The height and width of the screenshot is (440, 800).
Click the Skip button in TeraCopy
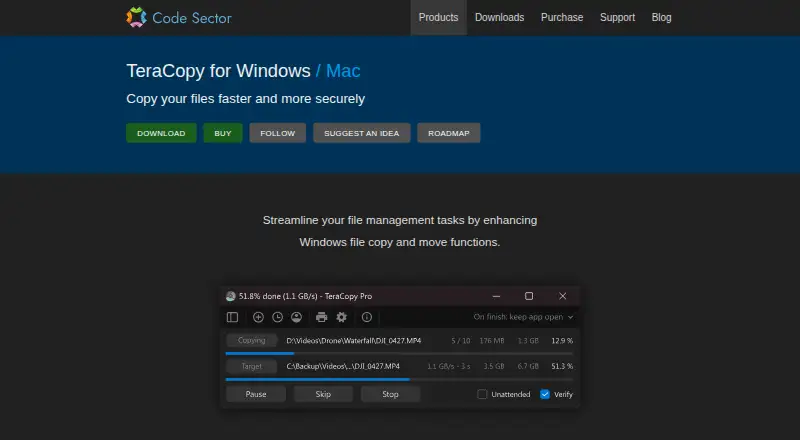pos(323,394)
